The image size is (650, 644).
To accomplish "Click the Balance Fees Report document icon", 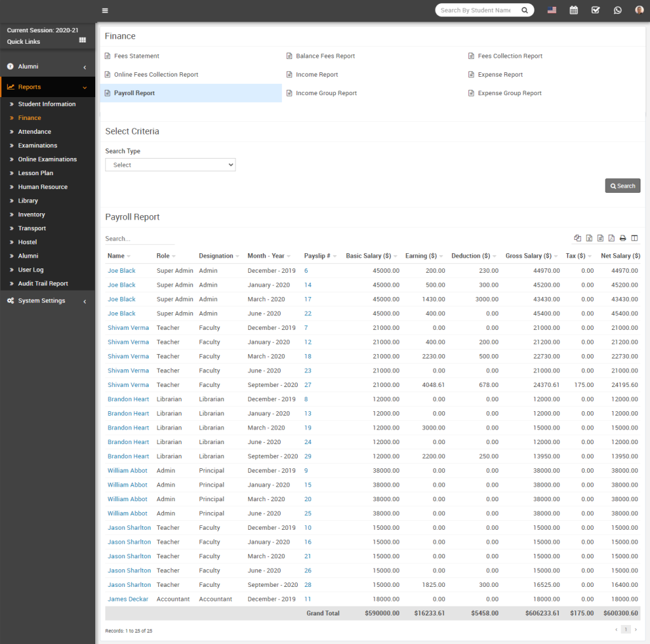I will (x=289, y=56).
